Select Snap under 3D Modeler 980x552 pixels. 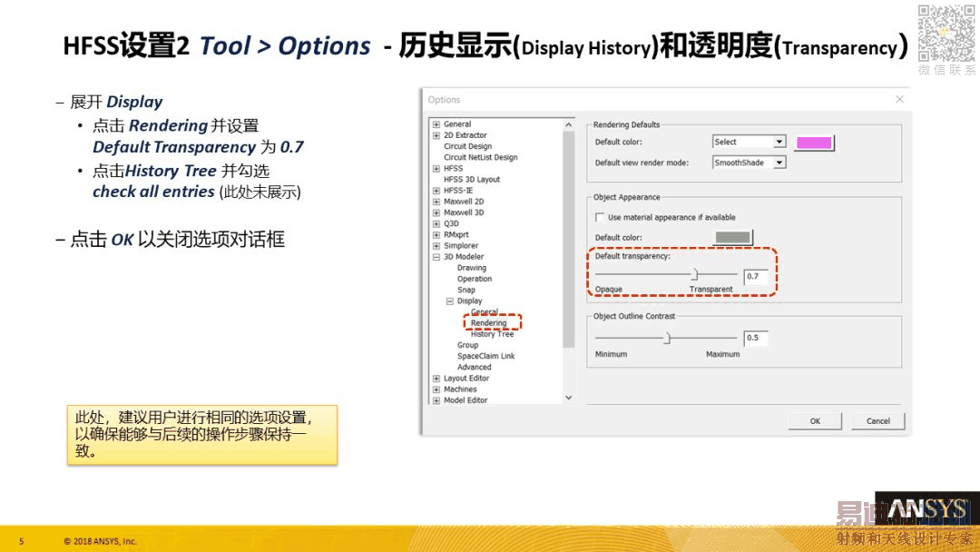465,290
